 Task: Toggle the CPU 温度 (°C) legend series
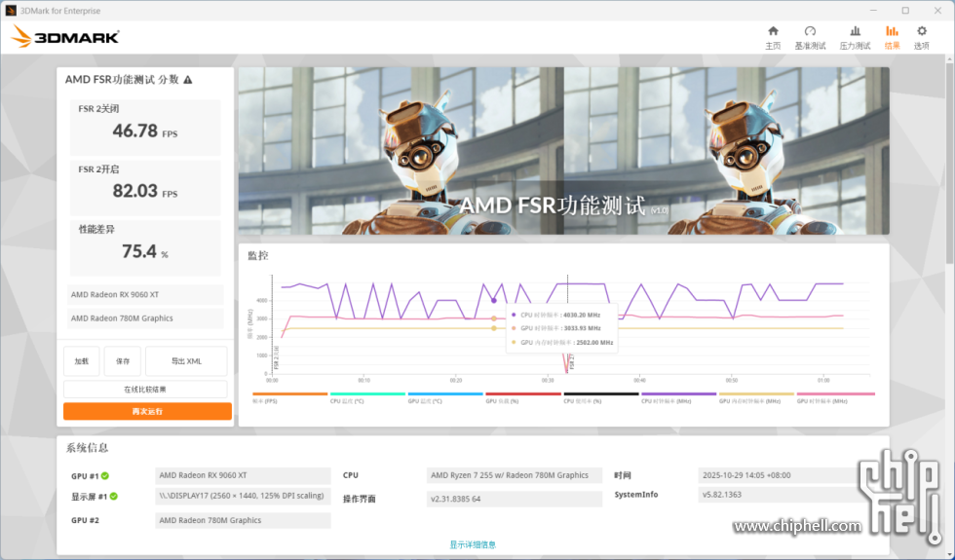(367, 394)
